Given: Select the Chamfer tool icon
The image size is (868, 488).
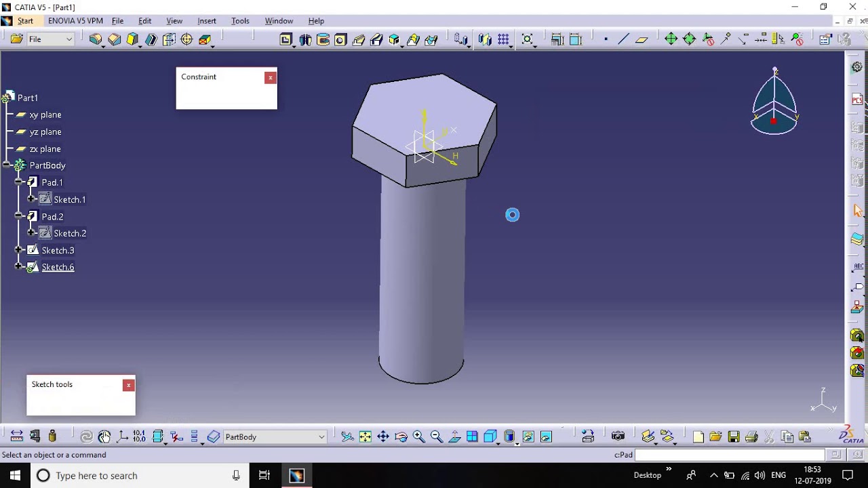Looking at the screenshot, I should pyautogui.click(x=114, y=39).
